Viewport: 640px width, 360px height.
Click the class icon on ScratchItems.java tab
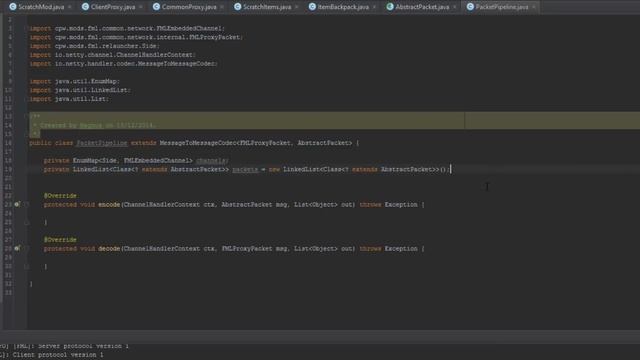238,7
